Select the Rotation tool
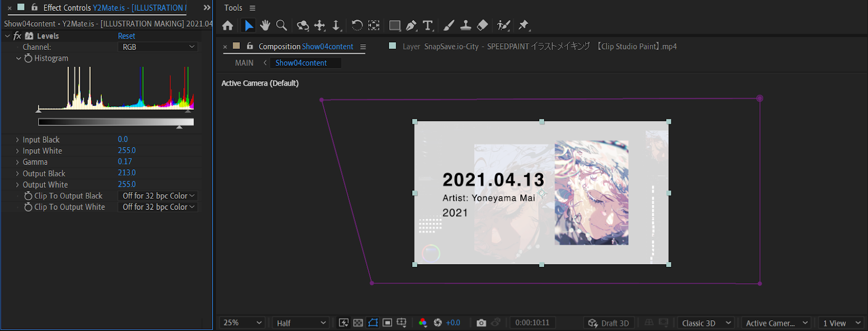The height and width of the screenshot is (331, 868). point(357,26)
